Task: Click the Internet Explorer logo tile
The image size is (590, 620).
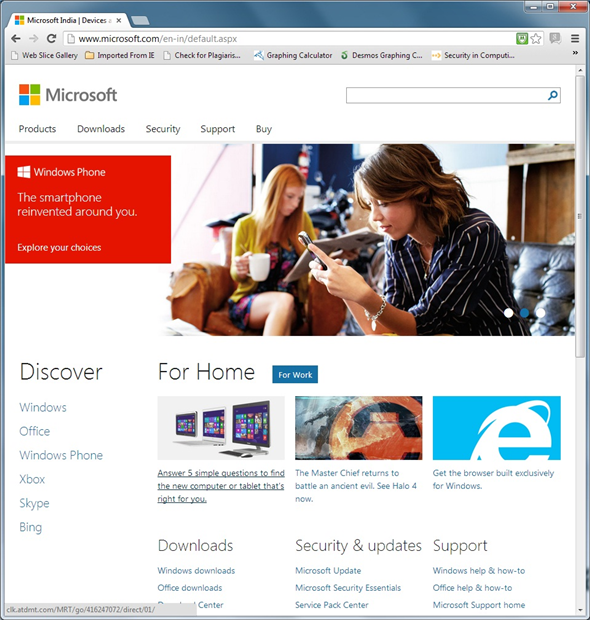Action: coord(497,428)
